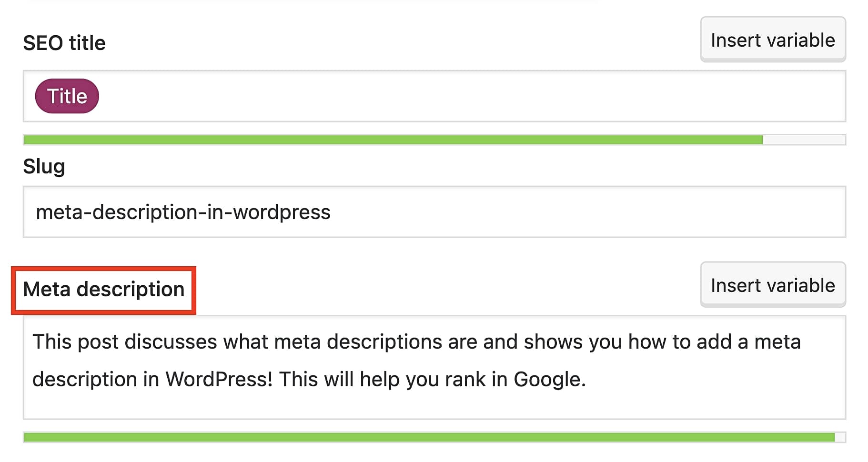Select the slug text meta-description-in-wordpress
The image size is (868, 462).
[183, 212]
